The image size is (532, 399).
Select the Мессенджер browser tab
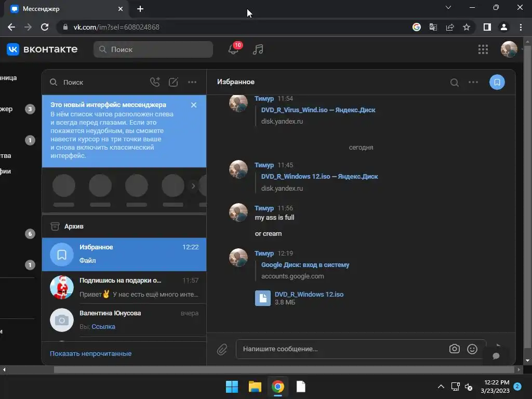click(66, 9)
